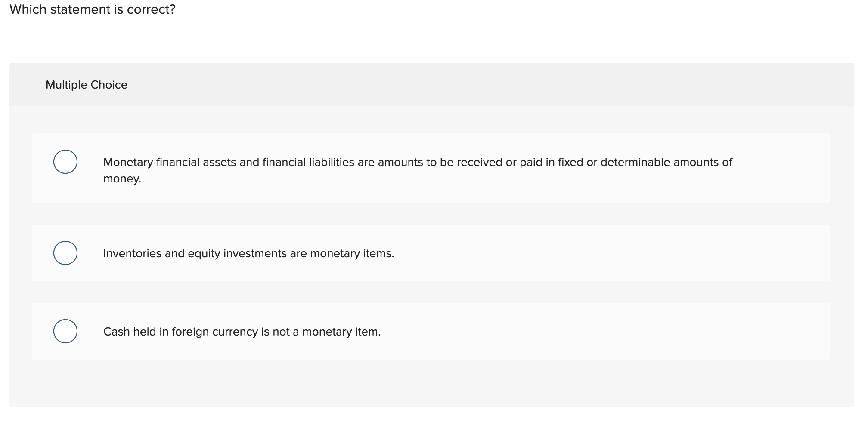Click the first answer option card
868x431 pixels.
tap(431, 169)
